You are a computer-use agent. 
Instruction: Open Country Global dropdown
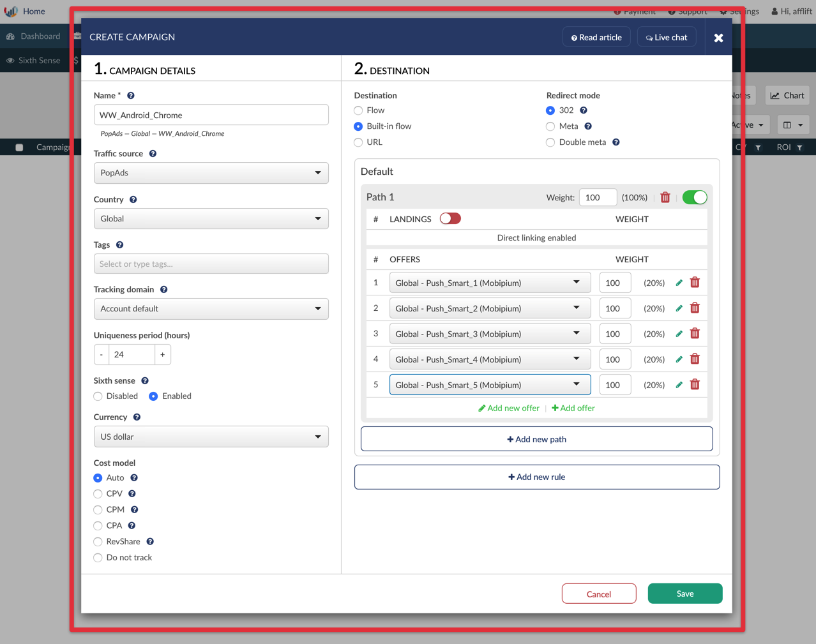click(211, 219)
